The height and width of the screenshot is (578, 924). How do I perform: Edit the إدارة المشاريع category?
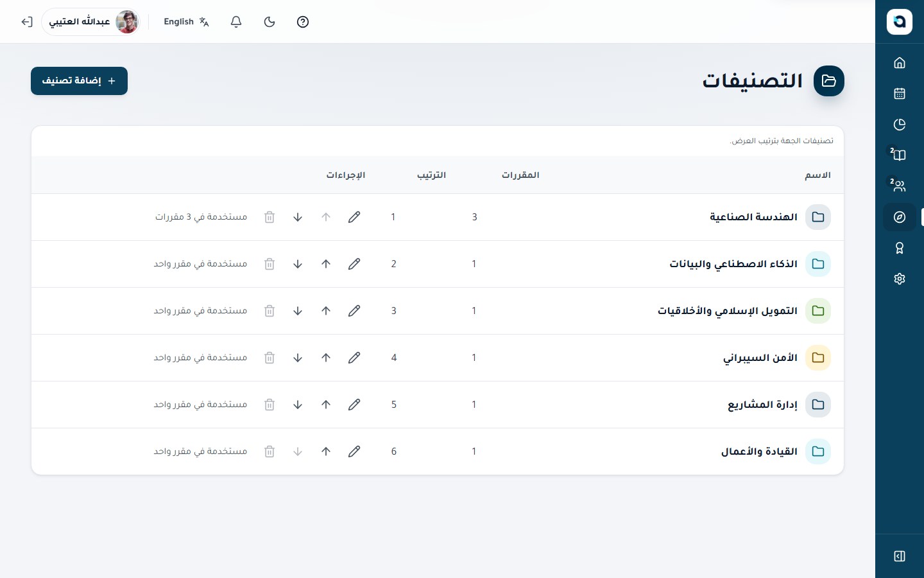click(x=354, y=405)
